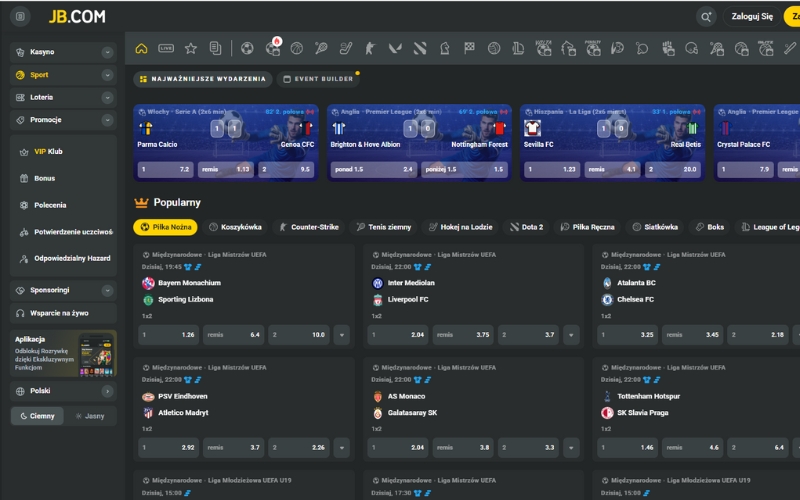Click the home icon in sports bar
The height and width of the screenshot is (500, 800).
[x=141, y=48]
